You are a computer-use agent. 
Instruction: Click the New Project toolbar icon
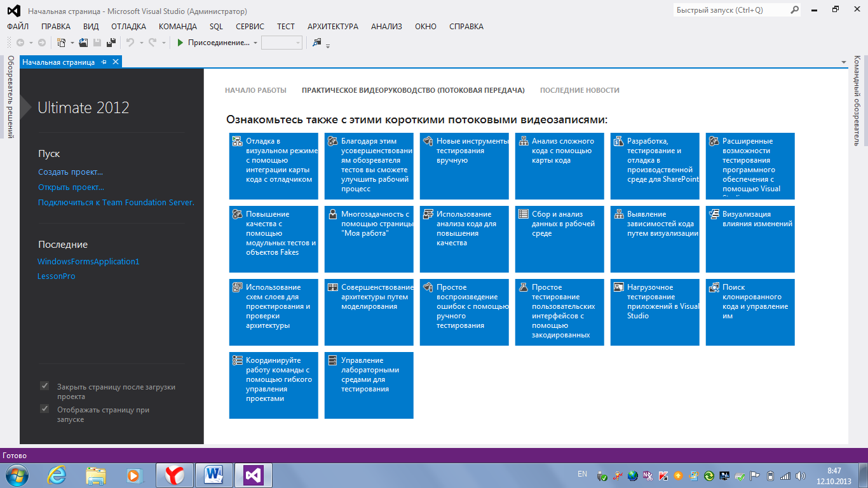62,43
